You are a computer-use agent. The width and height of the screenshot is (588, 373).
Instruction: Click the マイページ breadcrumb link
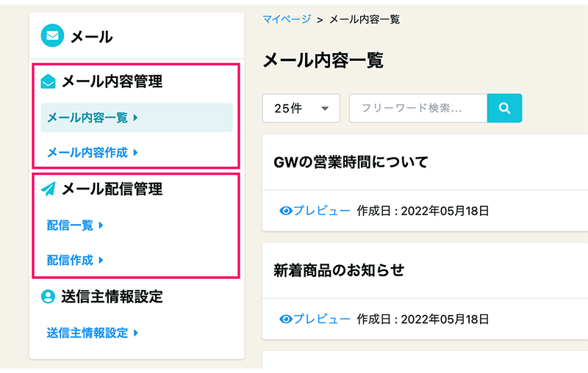point(287,19)
